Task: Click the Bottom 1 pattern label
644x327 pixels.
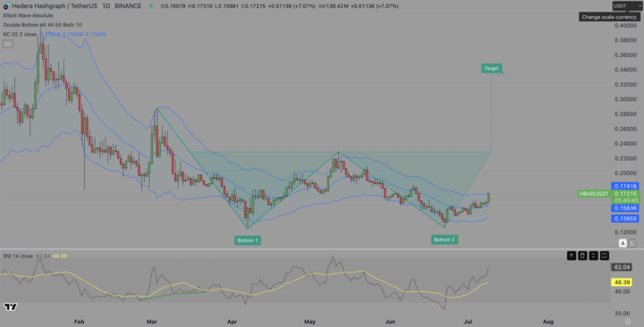Action: (248, 240)
